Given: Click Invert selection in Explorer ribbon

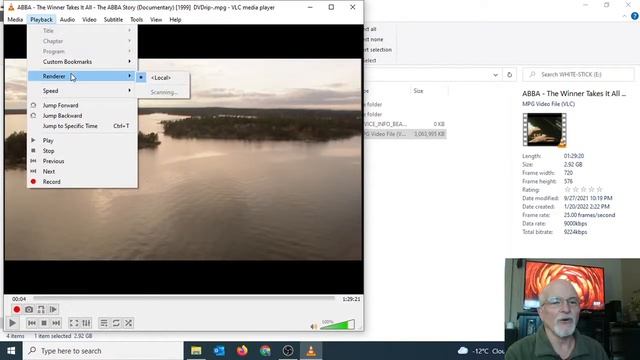Looking at the screenshot, I should [378, 50].
